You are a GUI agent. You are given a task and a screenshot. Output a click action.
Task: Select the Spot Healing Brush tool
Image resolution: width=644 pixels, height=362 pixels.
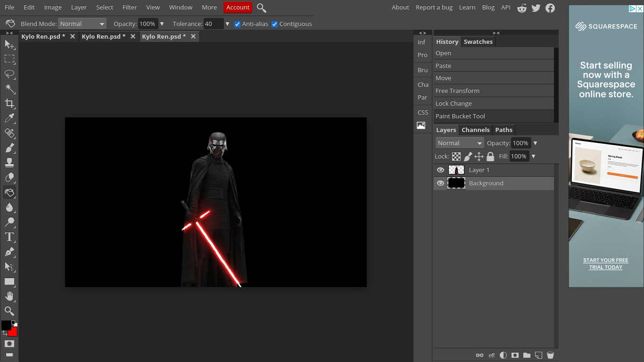click(x=9, y=133)
